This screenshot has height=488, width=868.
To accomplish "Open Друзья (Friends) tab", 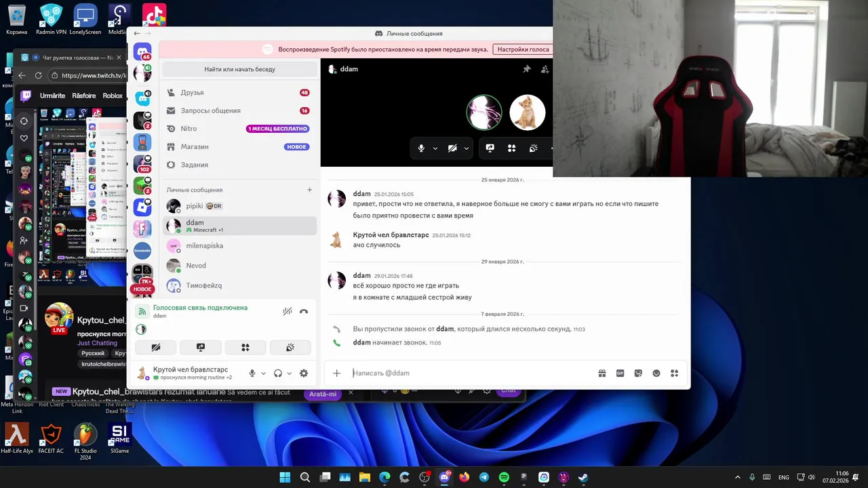I will coord(239,92).
